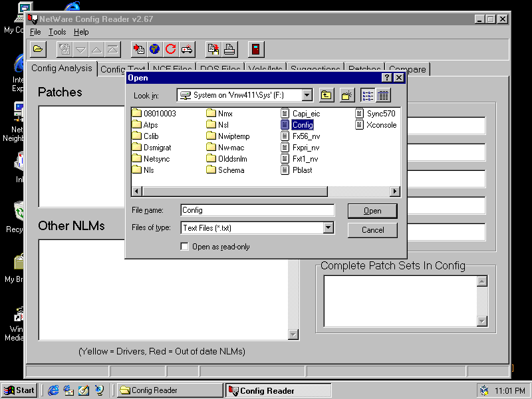The image size is (532, 399).
Task: Select the Olddsnlm folder
Action: pos(227,159)
